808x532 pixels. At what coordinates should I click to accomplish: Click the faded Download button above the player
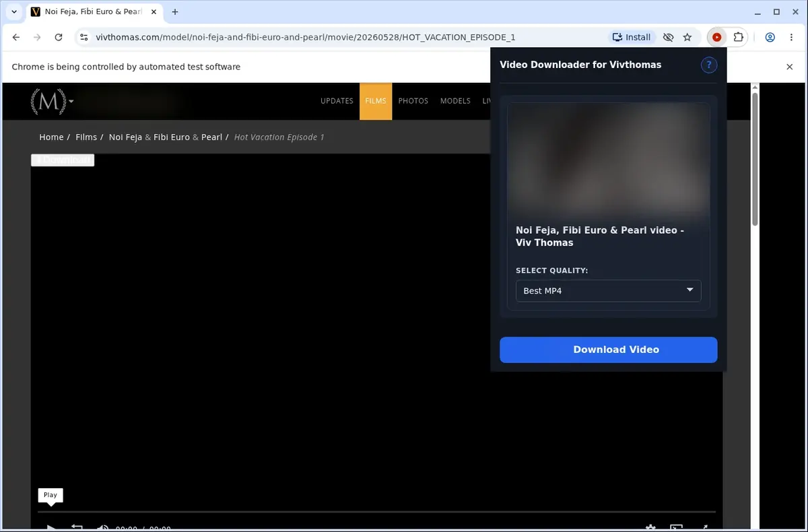point(63,160)
